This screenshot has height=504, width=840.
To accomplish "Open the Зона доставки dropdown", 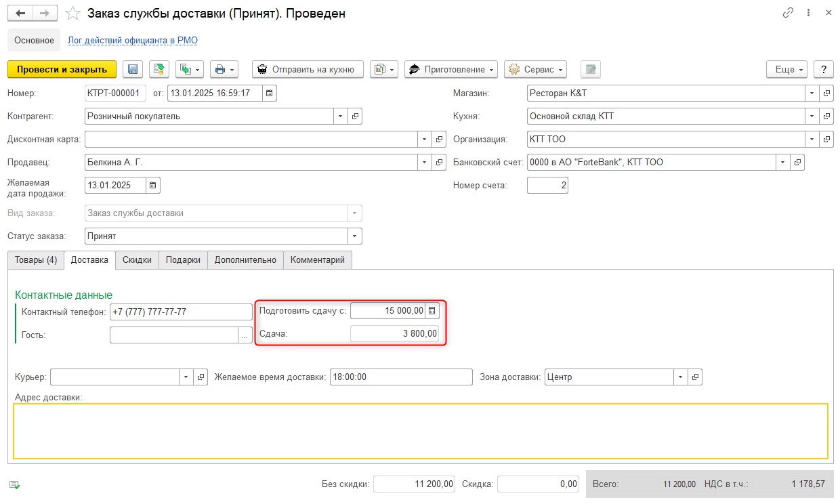I will coord(680,377).
